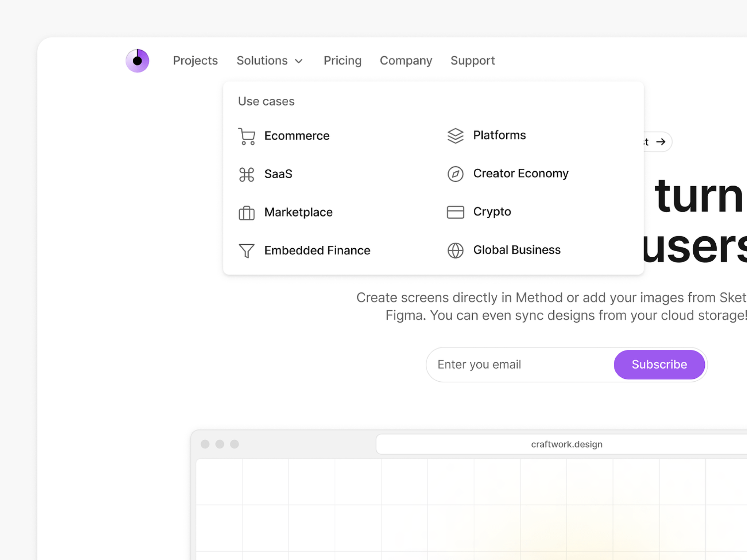
Task: Click the Ecommerce shopping cart icon
Action: (x=247, y=136)
